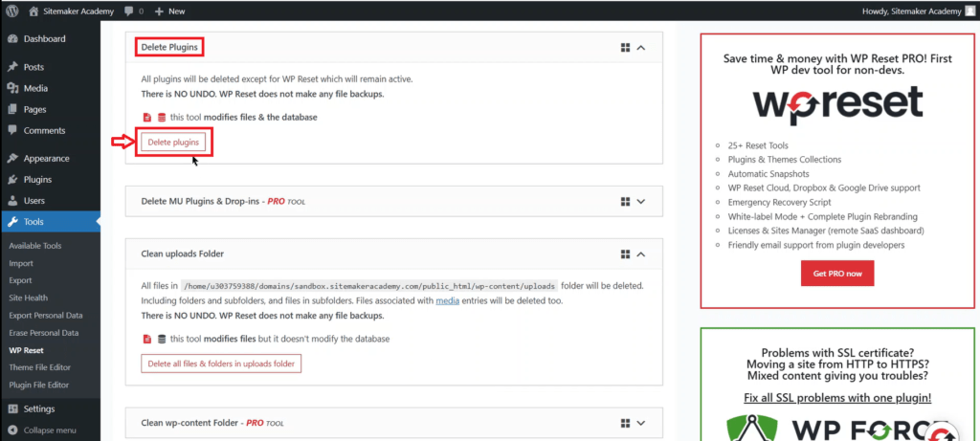Expand the Clean wp-content Folder card
This screenshot has height=441, width=980.
(x=640, y=423)
